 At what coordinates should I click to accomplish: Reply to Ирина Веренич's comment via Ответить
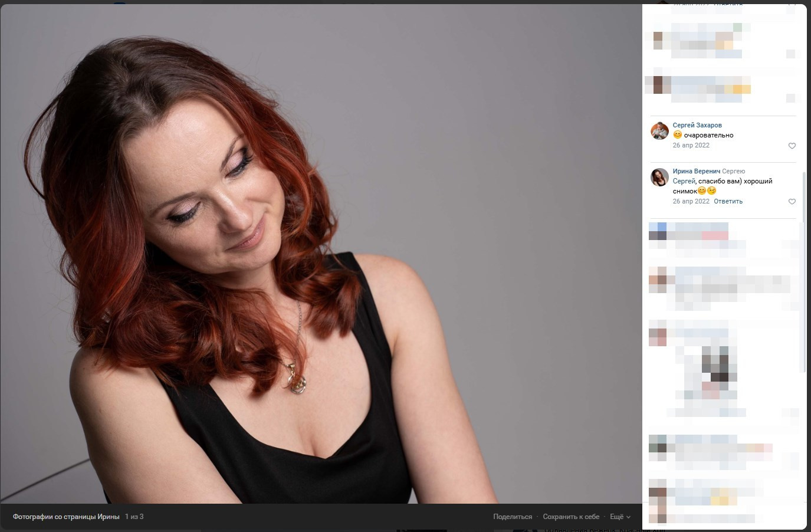728,201
